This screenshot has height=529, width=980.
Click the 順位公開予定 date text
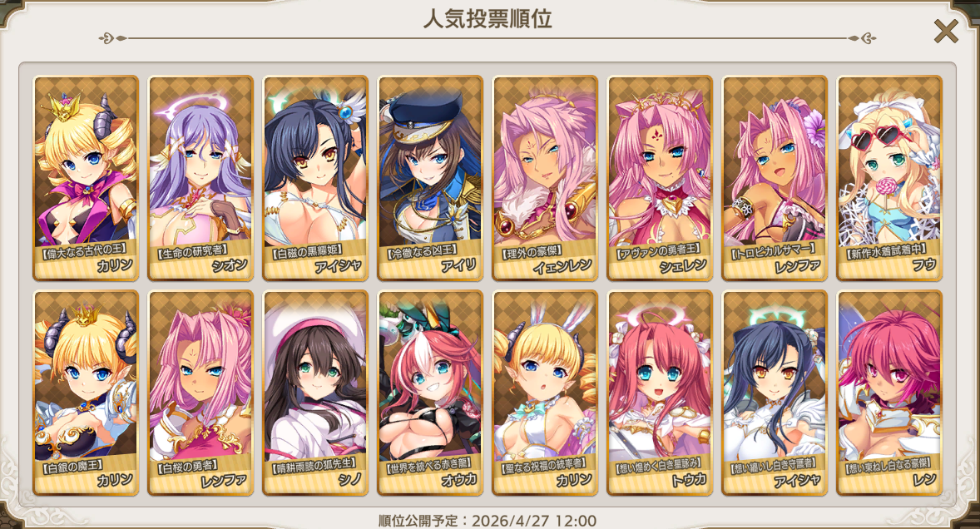[x=488, y=521]
